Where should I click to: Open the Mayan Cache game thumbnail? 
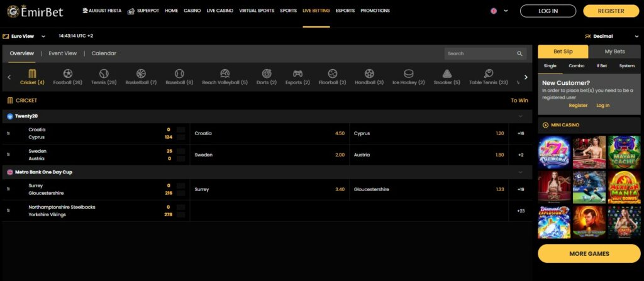[624, 152]
